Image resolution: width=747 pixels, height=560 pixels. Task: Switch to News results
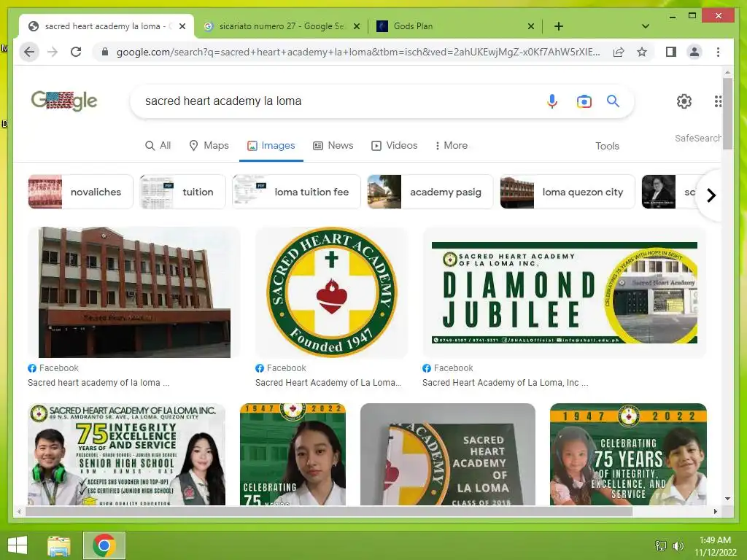click(x=333, y=145)
